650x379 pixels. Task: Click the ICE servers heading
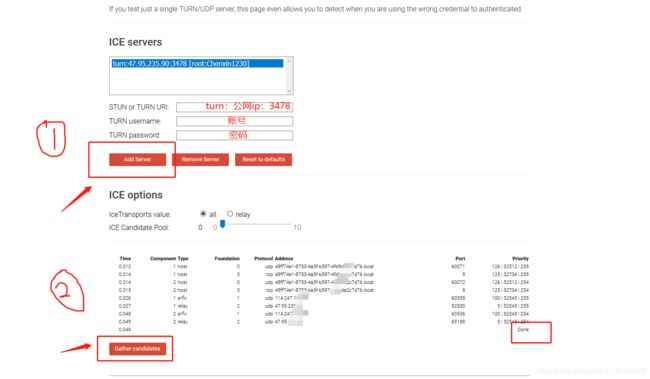coord(136,42)
